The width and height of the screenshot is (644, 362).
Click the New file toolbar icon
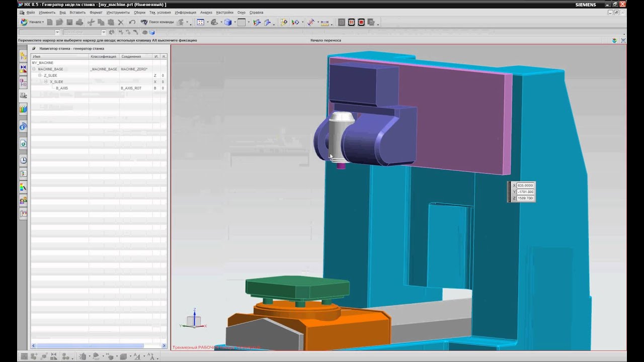click(x=50, y=22)
